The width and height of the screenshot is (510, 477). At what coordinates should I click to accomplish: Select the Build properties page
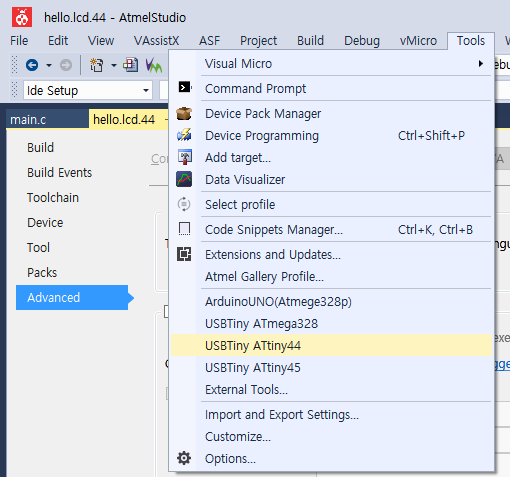click(x=40, y=147)
